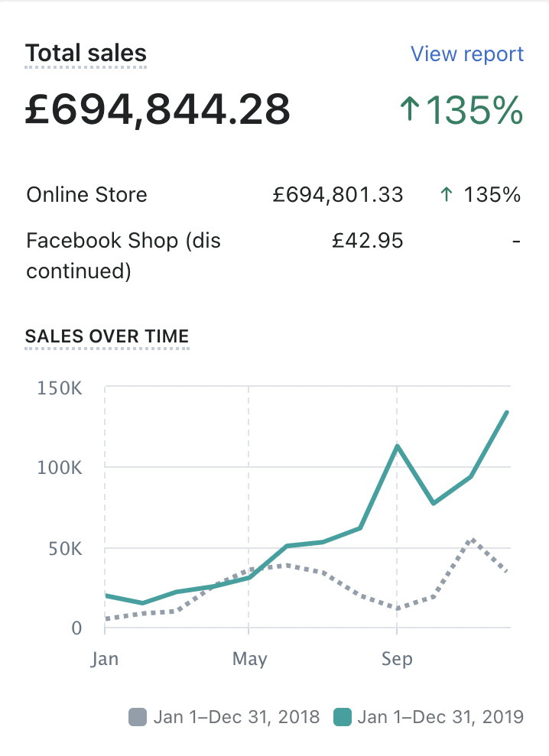Click the Sep label on chart axis
The image size is (549, 756).
point(396,659)
